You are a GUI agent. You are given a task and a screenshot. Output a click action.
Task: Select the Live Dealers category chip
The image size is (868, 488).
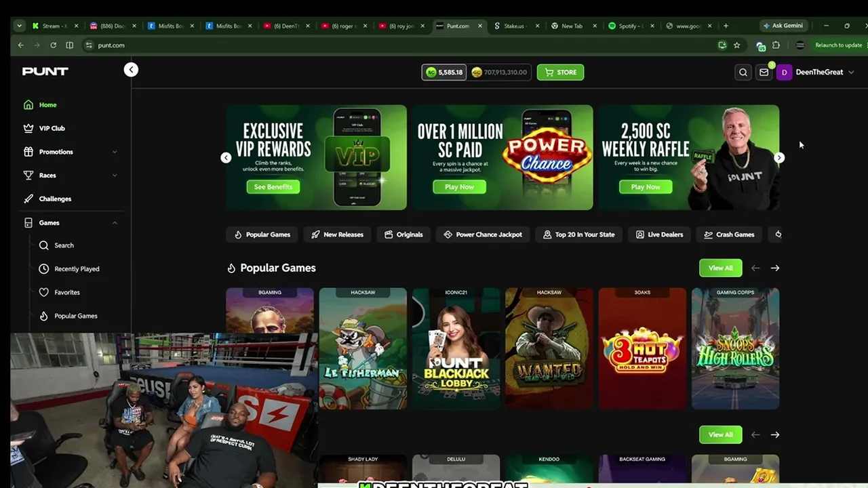tap(659, 235)
